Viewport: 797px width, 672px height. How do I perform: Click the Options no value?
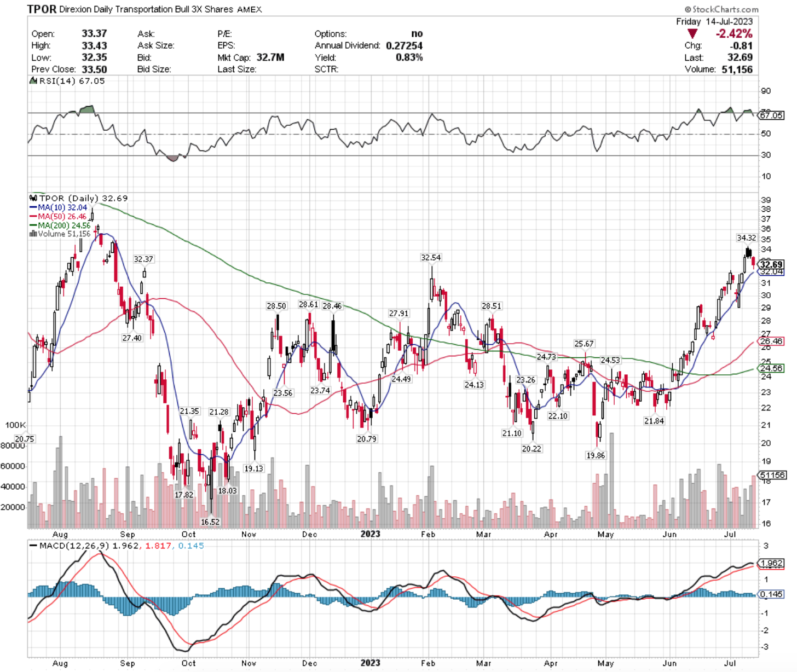pyautogui.click(x=417, y=34)
